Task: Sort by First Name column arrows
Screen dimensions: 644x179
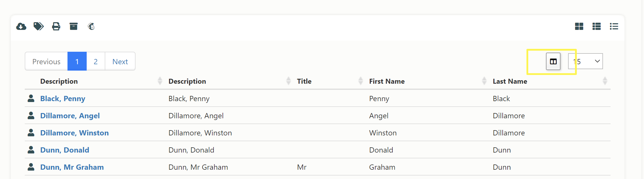Action: click(x=484, y=81)
